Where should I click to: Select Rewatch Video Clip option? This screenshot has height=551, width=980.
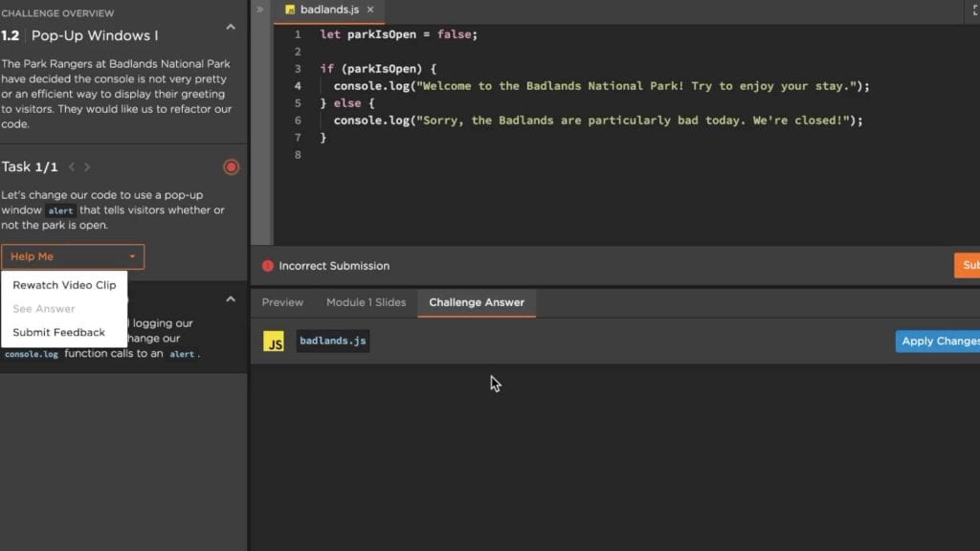[x=64, y=285]
